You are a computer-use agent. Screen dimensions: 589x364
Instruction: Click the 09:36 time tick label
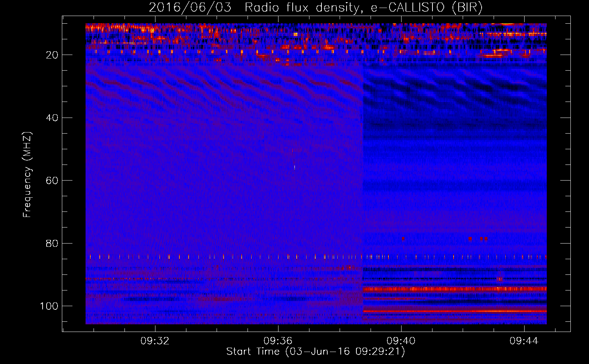pyautogui.click(x=278, y=341)
